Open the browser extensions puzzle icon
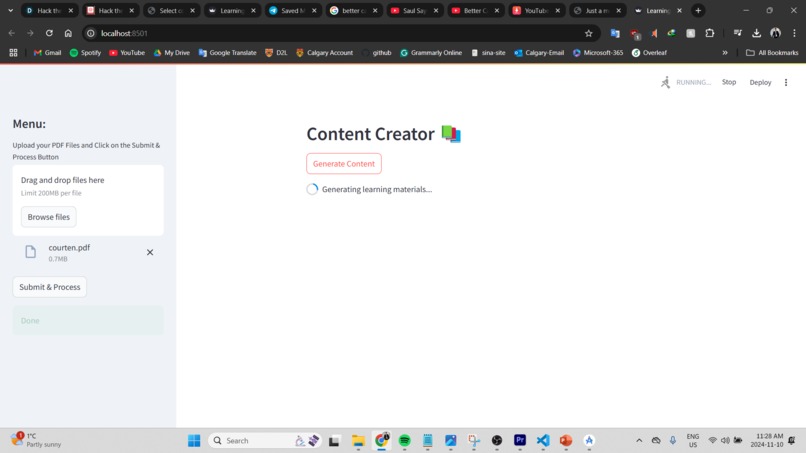Viewport: 806px width, 453px height. pyautogui.click(x=710, y=33)
